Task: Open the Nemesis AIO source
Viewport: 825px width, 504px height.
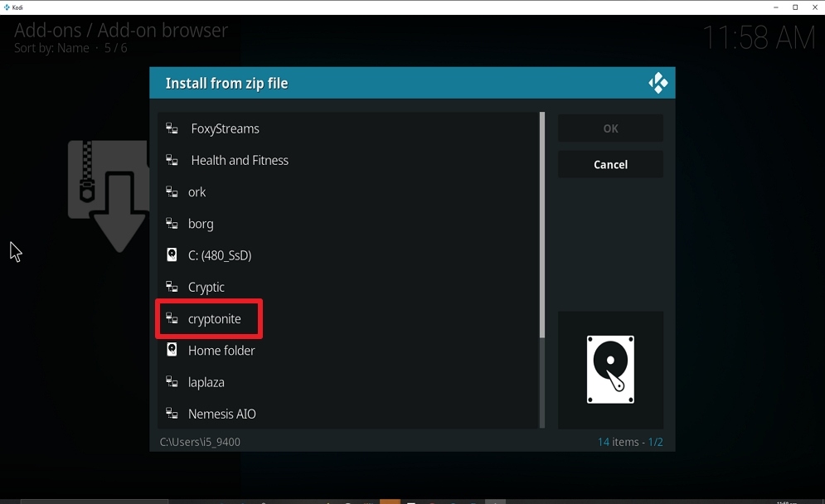Action: (348, 414)
